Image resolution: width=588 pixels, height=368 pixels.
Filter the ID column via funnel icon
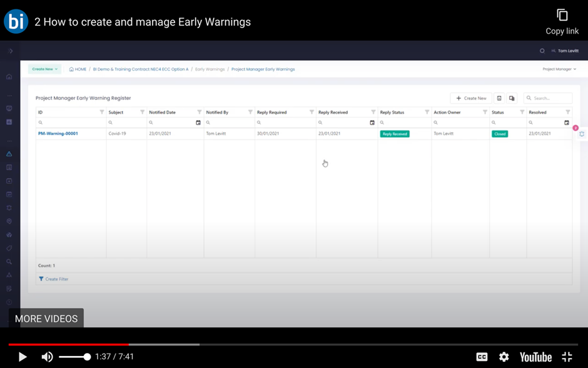pos(101,112)
